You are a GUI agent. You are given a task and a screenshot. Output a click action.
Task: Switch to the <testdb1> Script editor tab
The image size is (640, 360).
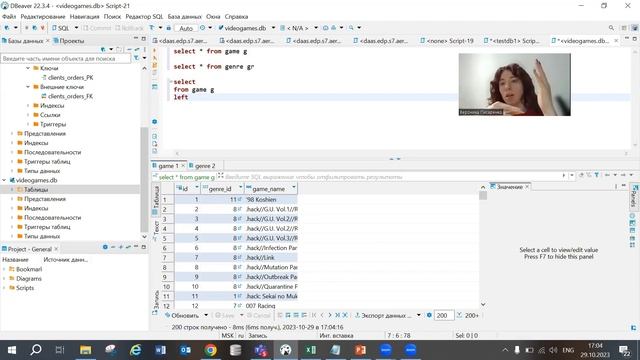(511, 40)
